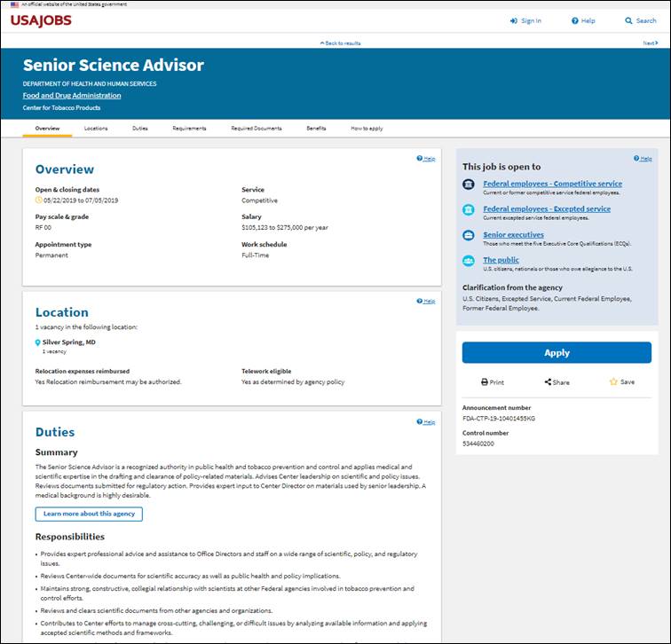
Task: Click the Senior executives briefcase icon
Action: (x=468, y=235)
